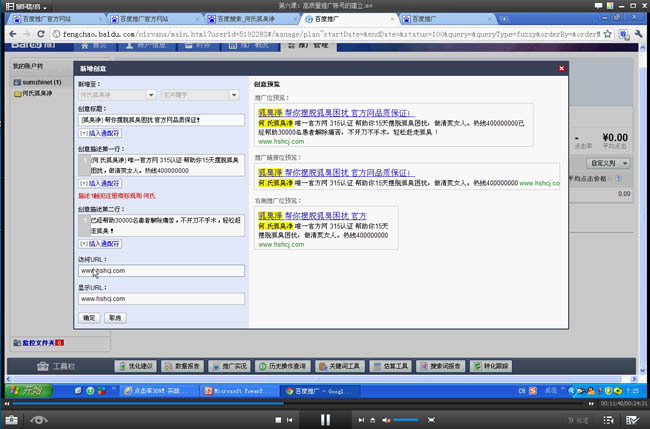Image resolution: width=650 pixels, height=429 pixels.
Task: Click the 推广实况 toolbar button
Action: [x=229, y=366]
